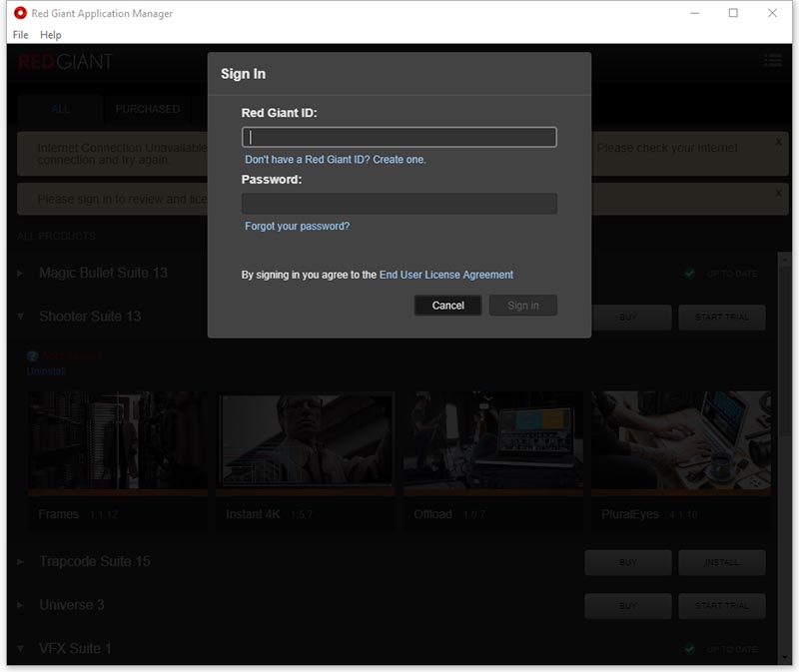This screenshot has width=799, height=672.
Task: Open the 'Create one' Red Giant ID link
Action: pos(399,160)
